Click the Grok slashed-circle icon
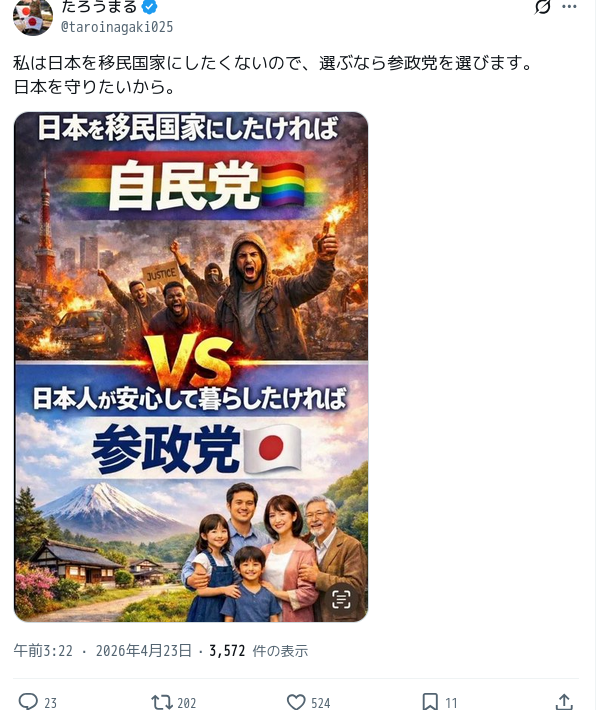Screen dimensions: 604x710 [x=542, y=7]
